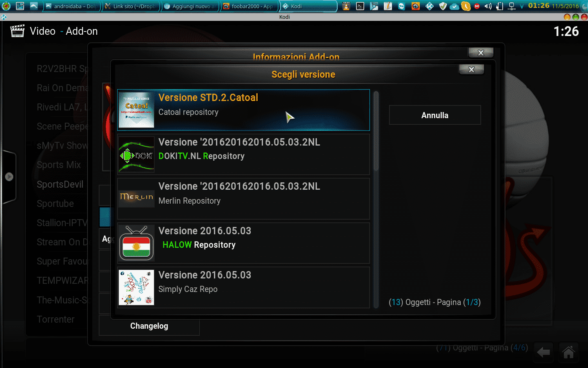Click the yellow circular tray icon
Screen dimensions: 588x368
(465, 6)
